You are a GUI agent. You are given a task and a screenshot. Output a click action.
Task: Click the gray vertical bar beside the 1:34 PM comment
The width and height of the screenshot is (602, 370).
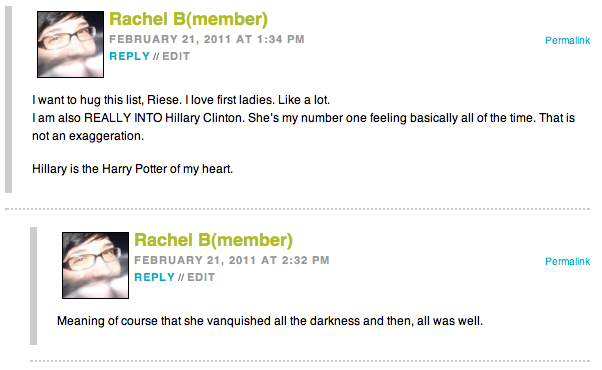[8, 99]
